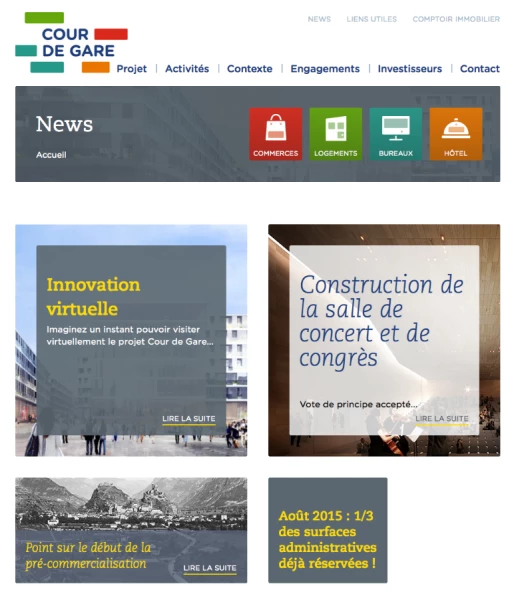Image resolution: width=514 pixels, height=600 pixels.
Task: Open the Contexte navigation item
Action: coord(250,69)
